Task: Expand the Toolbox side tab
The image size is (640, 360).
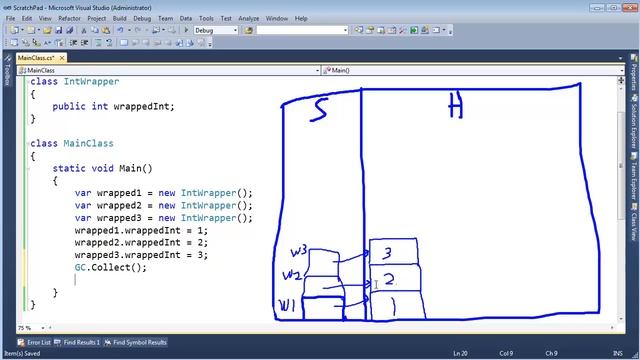Action: point(7,71)
